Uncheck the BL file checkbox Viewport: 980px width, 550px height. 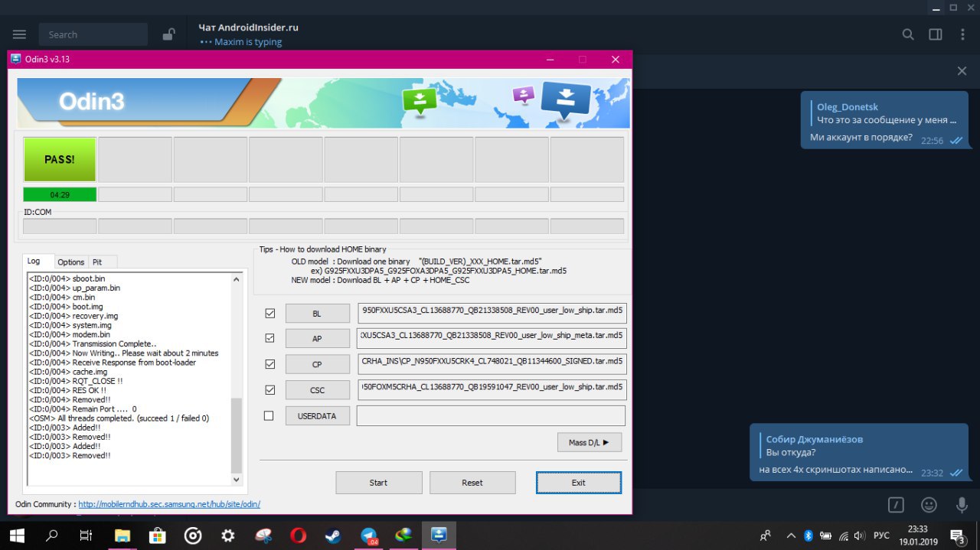[x=269, y=313]
